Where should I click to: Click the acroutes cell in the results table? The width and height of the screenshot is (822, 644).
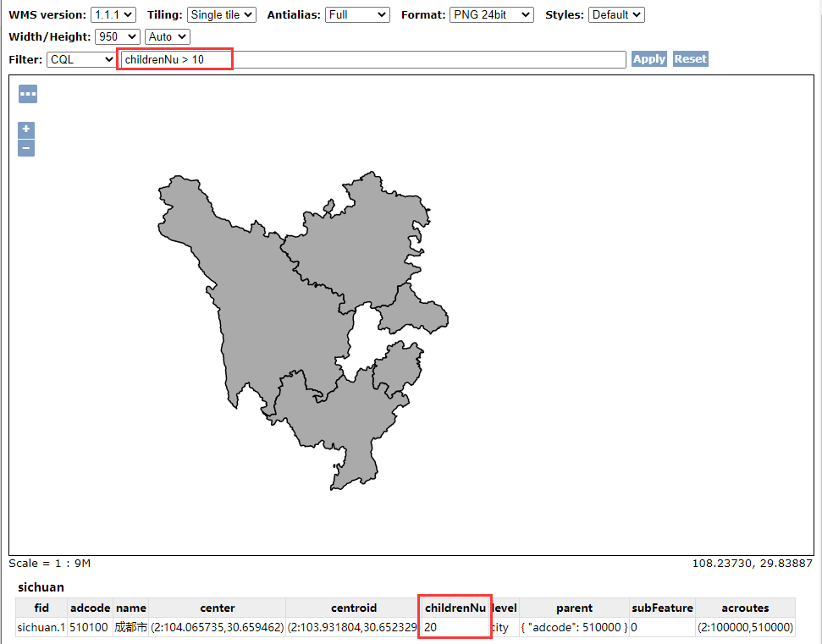(745, 627)
